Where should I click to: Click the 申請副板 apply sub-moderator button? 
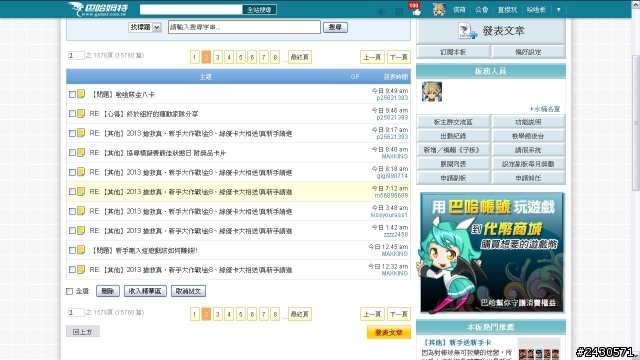click(453, 178)
